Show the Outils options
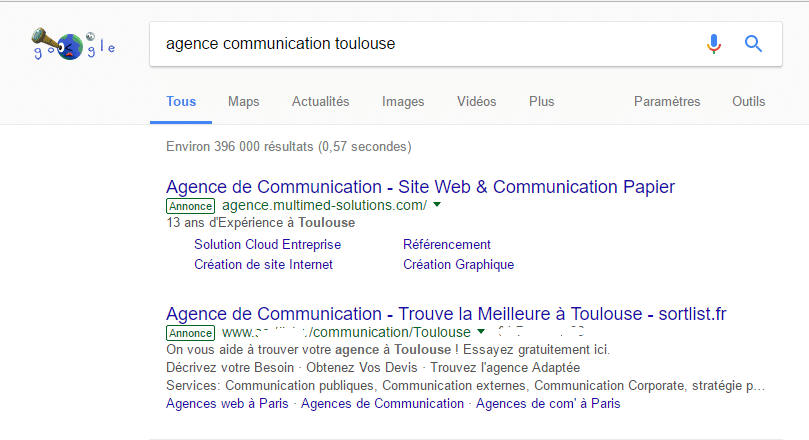The image size is (809, 440). 749,102
